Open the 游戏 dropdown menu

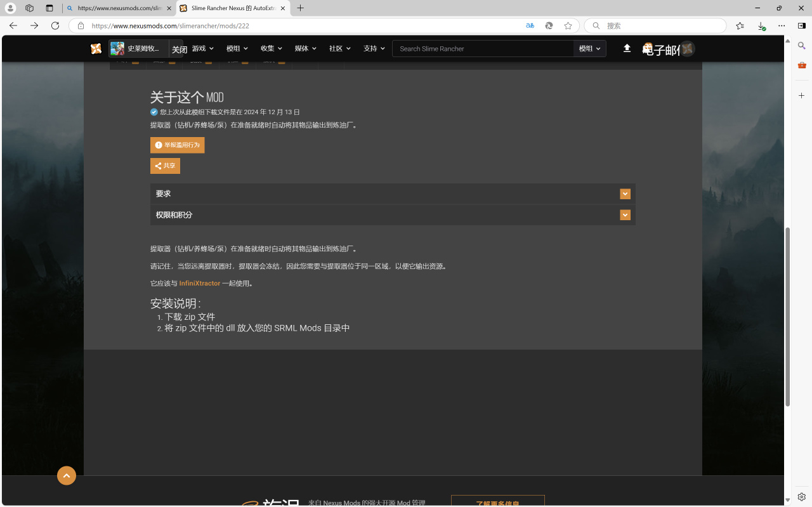[x=203, y=48]
